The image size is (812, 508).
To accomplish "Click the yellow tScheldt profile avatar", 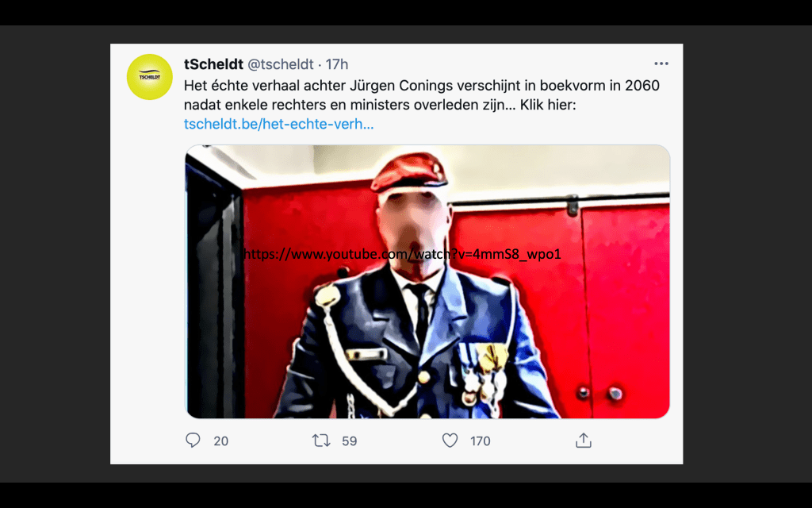I will tap(150, 77).
